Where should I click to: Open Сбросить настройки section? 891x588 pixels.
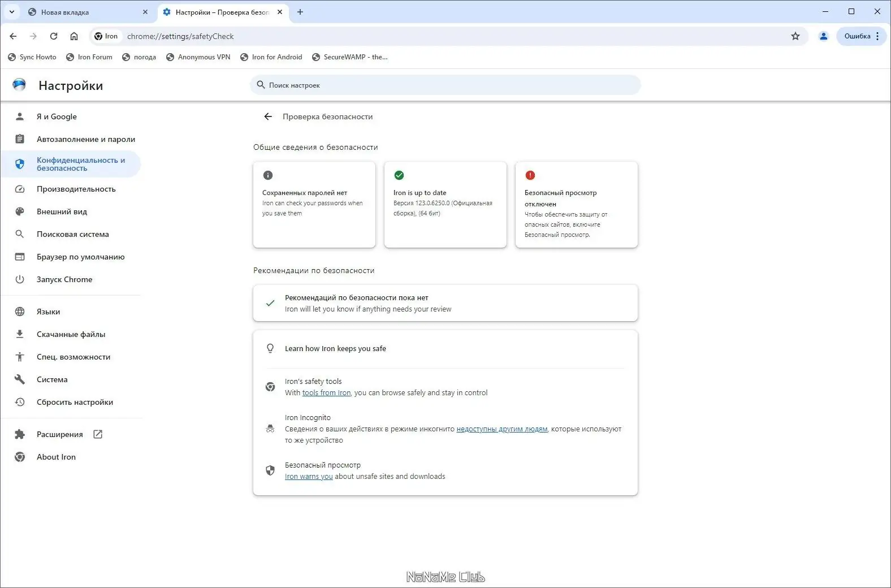[x=71, y=402]
